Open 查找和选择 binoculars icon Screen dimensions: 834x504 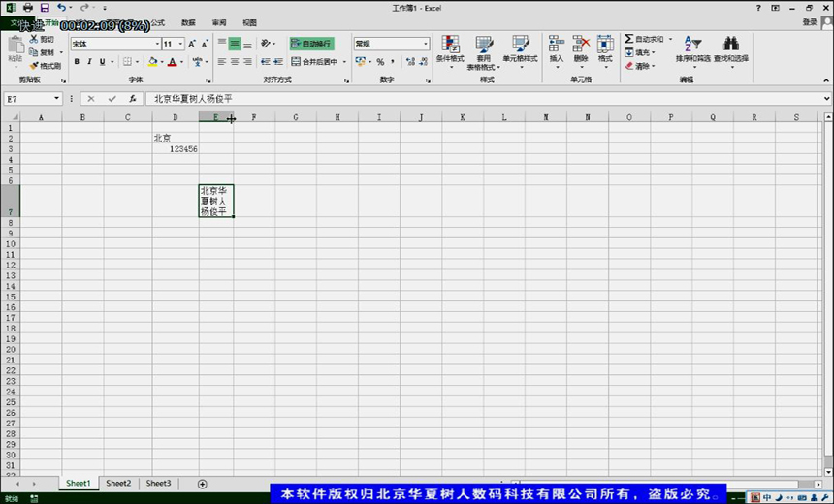pos(731,52)
